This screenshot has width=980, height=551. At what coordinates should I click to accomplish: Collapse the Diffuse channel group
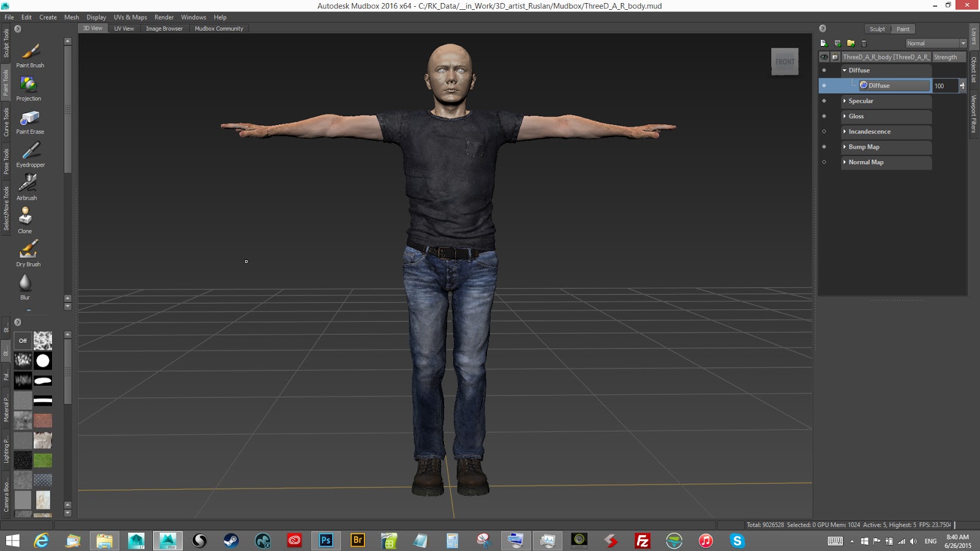[x=845, y=70]
